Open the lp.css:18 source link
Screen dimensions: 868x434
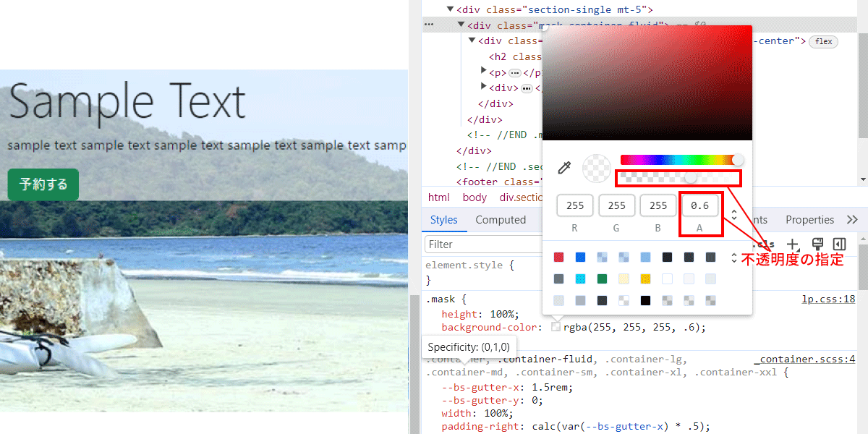click(x=829, y=299)
